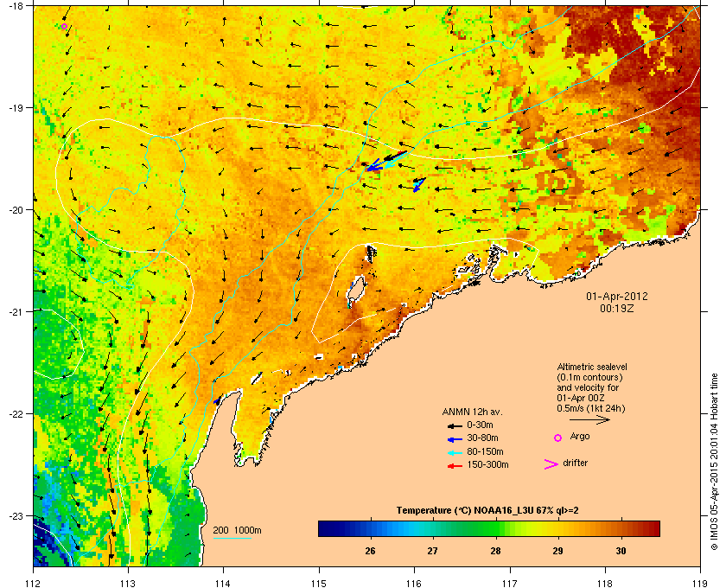Click the Temperature NOAA16_L3U colorbar title
The image size is (726, 588).
pos(487,511)
